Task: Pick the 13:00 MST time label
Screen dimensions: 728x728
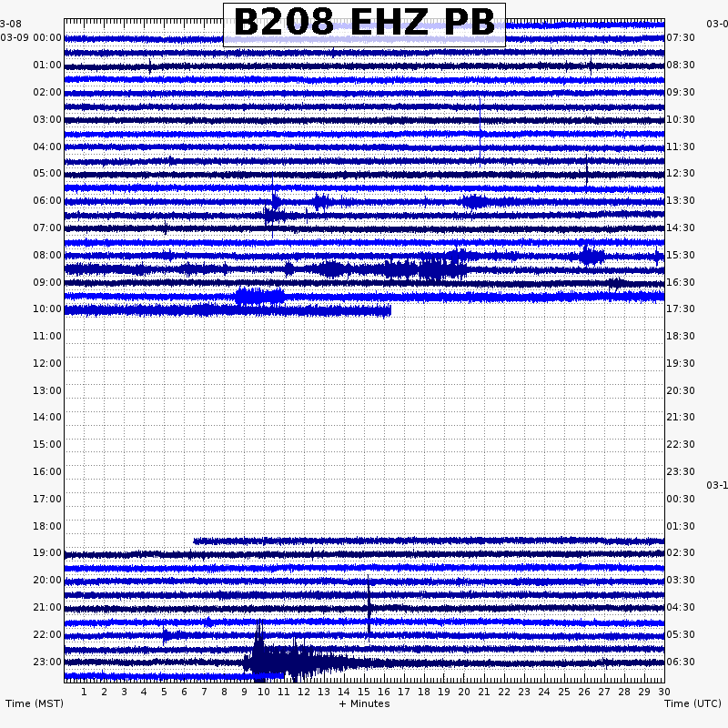Action: pos(47,391)
